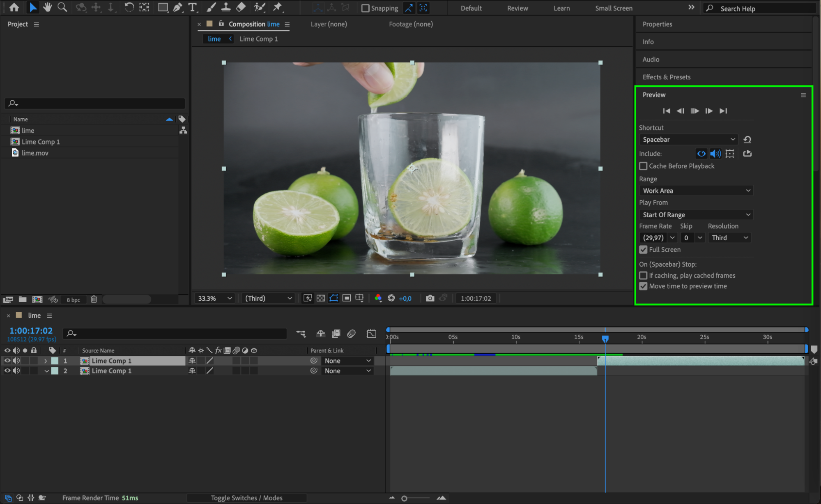Click the timeline zoom slider handle
821x504 pixels.
[404, 498]
